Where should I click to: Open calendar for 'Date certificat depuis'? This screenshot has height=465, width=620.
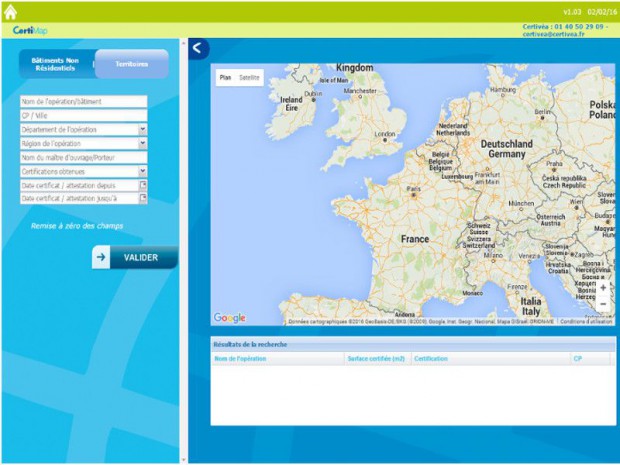pyautogui.click(x=143, y=185)
